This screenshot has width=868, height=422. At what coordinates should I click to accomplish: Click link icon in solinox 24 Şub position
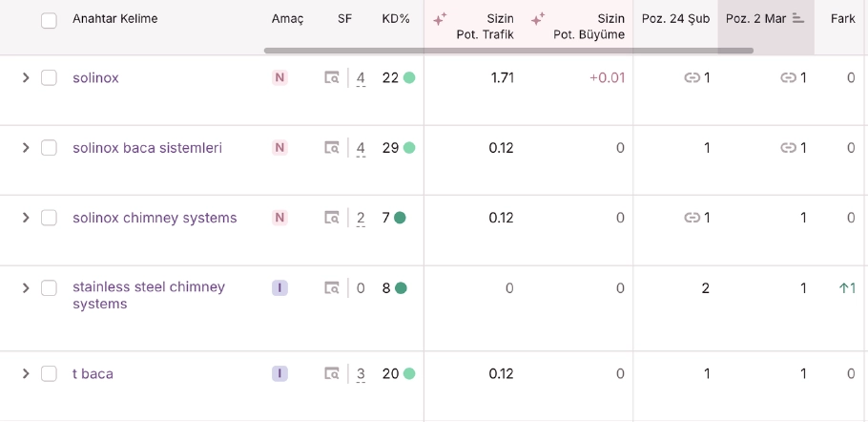(x=692, y=78)
